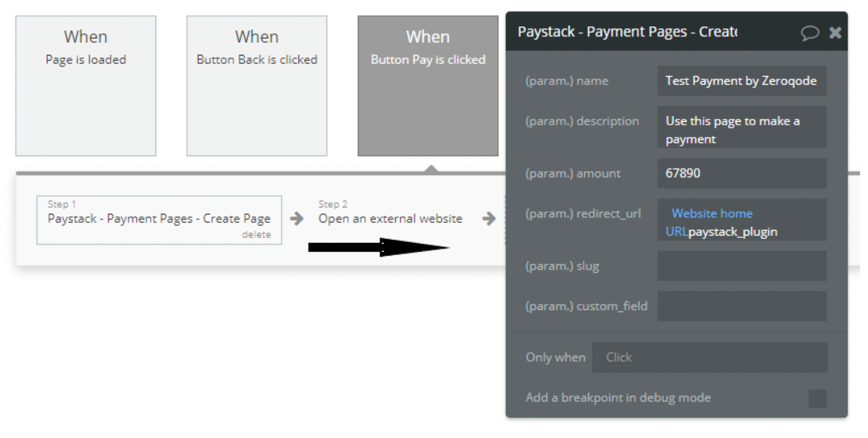Edit the amount field showing 67890

742,173
